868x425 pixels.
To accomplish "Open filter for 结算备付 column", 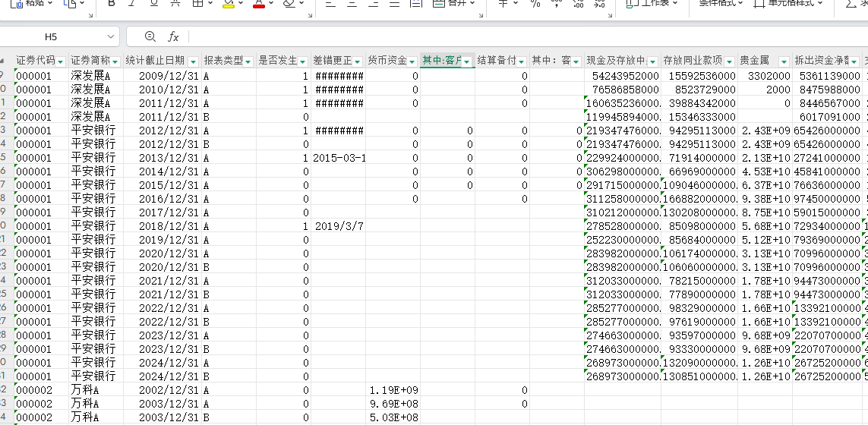I will 522,61.
